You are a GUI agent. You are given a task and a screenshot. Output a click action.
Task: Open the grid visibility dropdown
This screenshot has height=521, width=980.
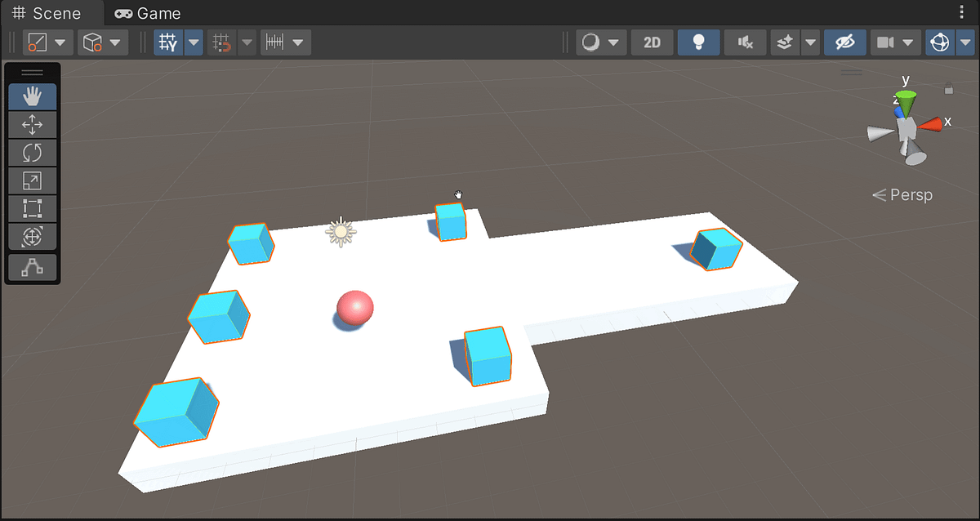coord(193,42)
